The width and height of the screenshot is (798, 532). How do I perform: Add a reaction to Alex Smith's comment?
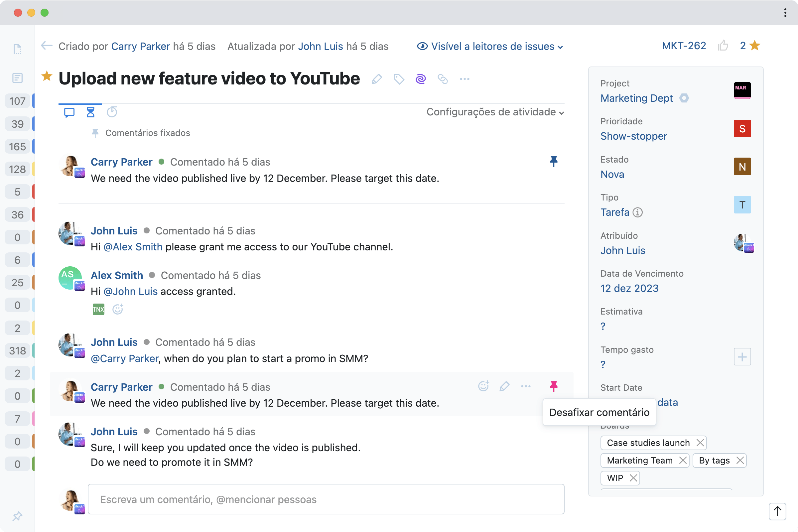pyautogui.click(x=117, y=309)
